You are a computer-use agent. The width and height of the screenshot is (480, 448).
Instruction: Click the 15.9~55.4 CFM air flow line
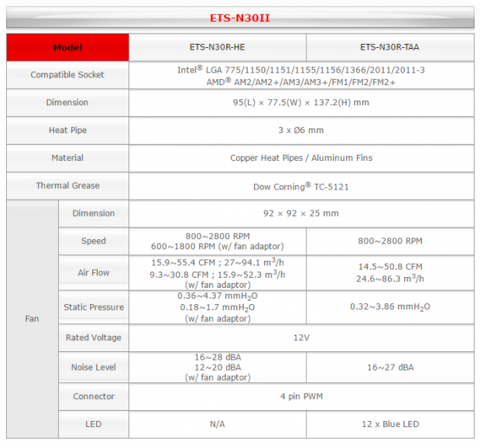[x=218, y=262]
